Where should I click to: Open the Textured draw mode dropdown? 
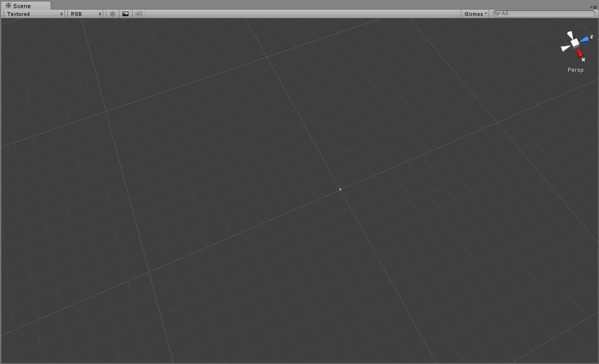pos(34,14)
